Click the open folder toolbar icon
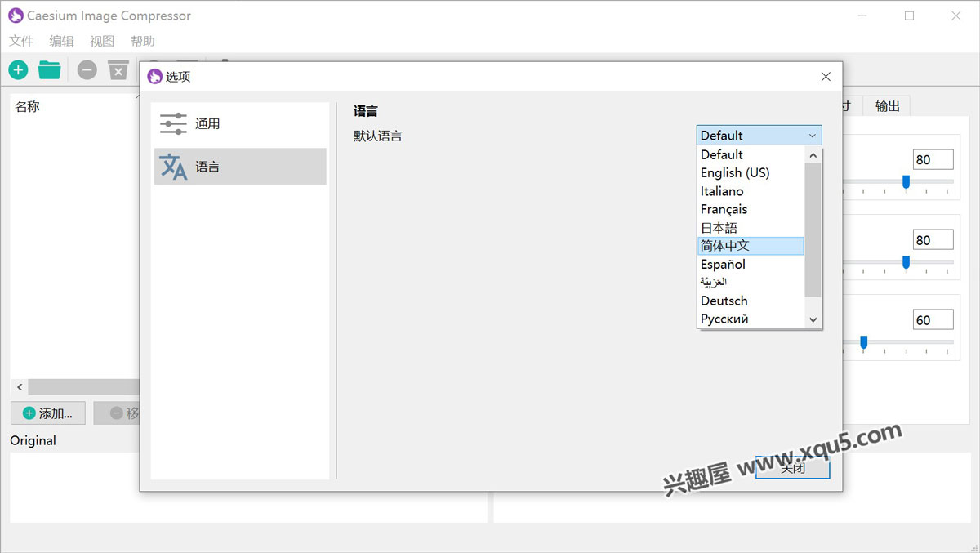 point(50,70)
